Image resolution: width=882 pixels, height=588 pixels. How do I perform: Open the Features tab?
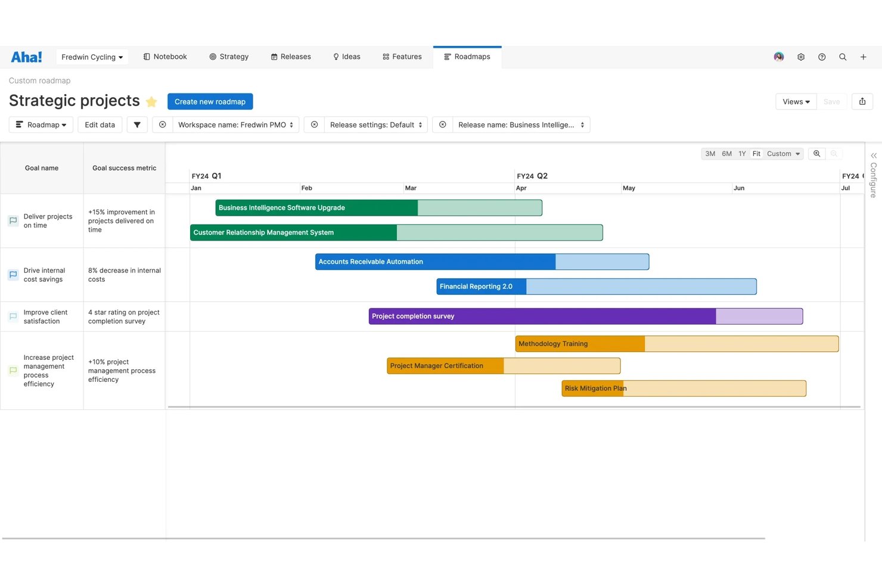[402, 57]
